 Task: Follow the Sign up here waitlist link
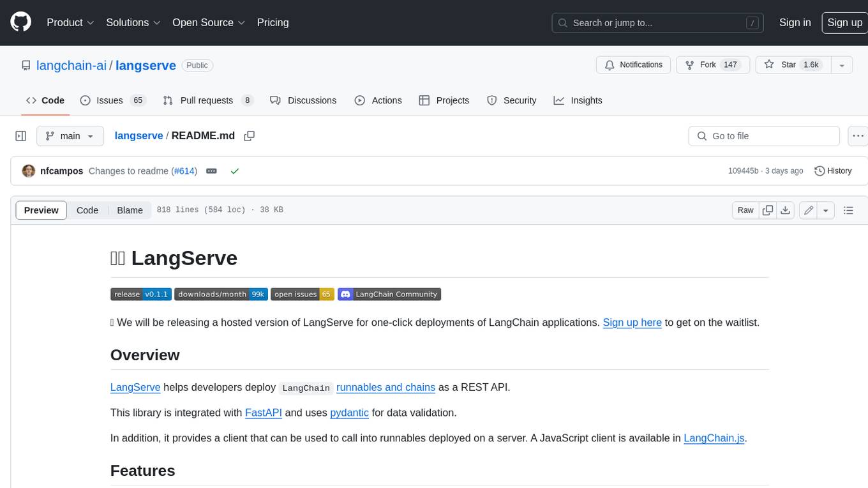click(632, 323)
